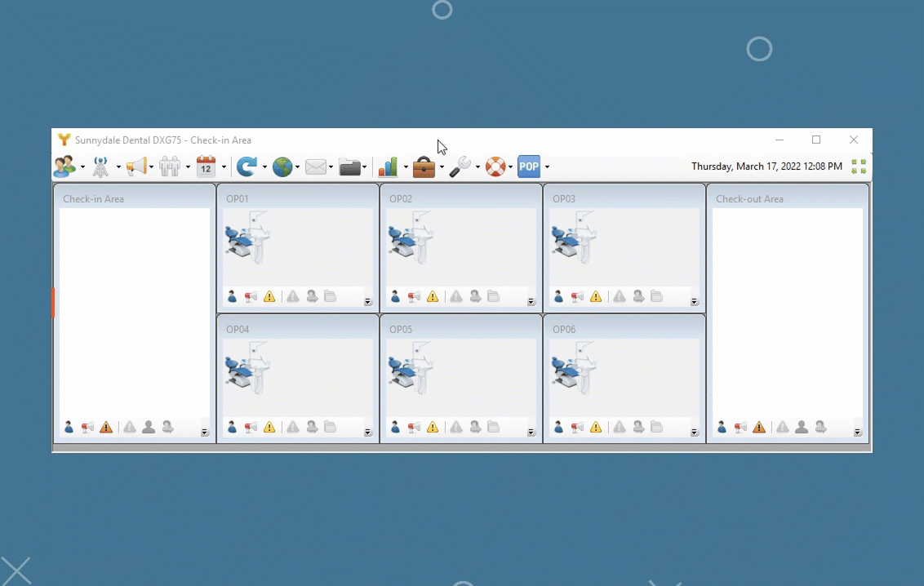Open dropdown arrow next to POP button
Screen dimensions: 924x586
pos(548,167)
